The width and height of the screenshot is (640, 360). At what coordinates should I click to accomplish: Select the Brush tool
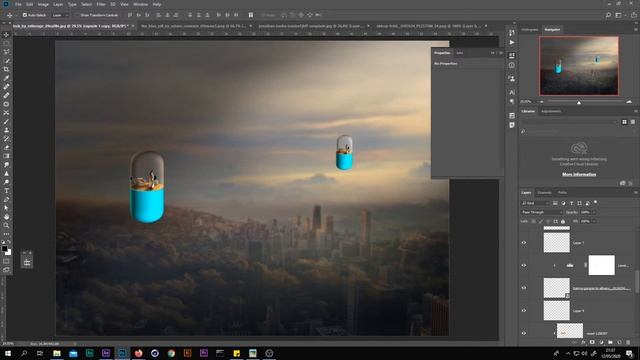click(x=6, y=121)
